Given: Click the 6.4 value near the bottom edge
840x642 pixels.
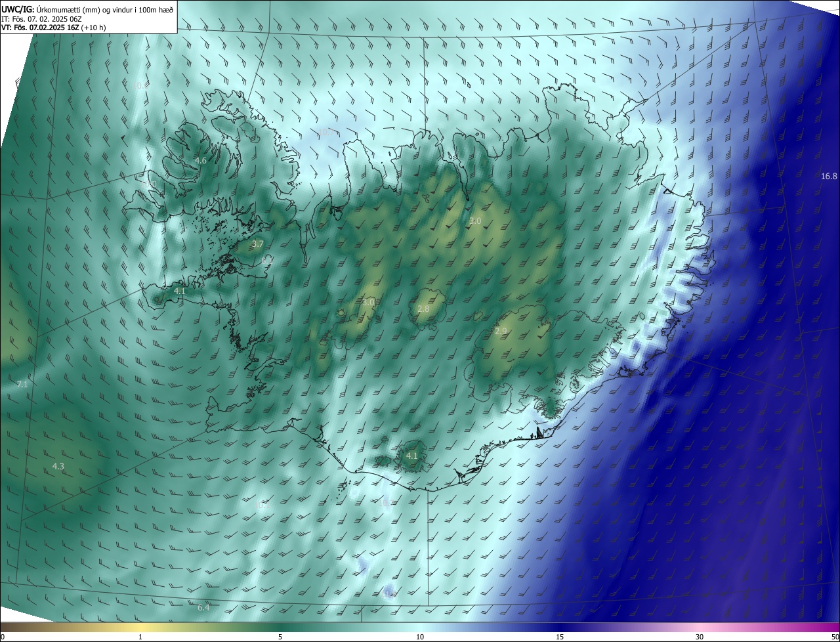Looking at the screenshot, I should pos(203,608).
